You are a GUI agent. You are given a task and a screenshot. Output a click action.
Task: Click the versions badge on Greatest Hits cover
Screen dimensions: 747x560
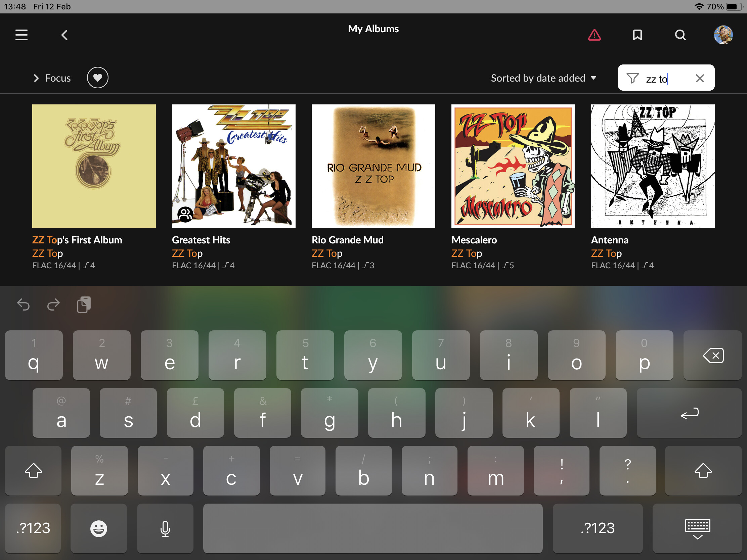click(185, 214)
